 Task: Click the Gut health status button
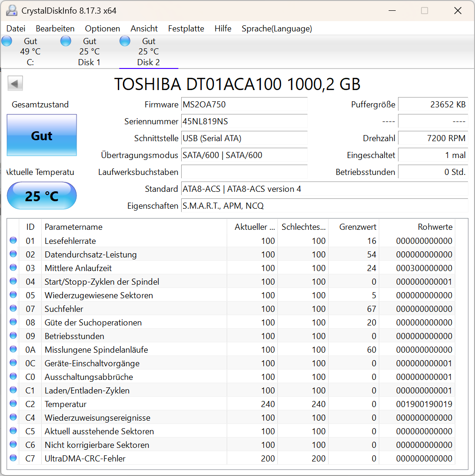click(x=42, y=136)
